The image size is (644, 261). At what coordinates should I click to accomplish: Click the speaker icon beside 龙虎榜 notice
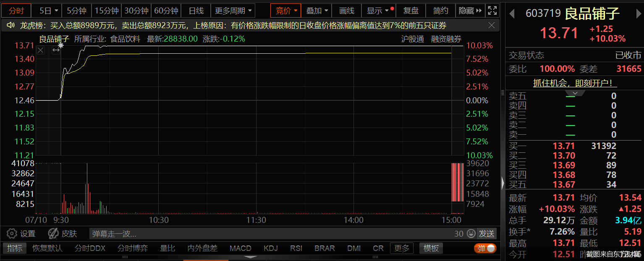[x=11, y=26]
